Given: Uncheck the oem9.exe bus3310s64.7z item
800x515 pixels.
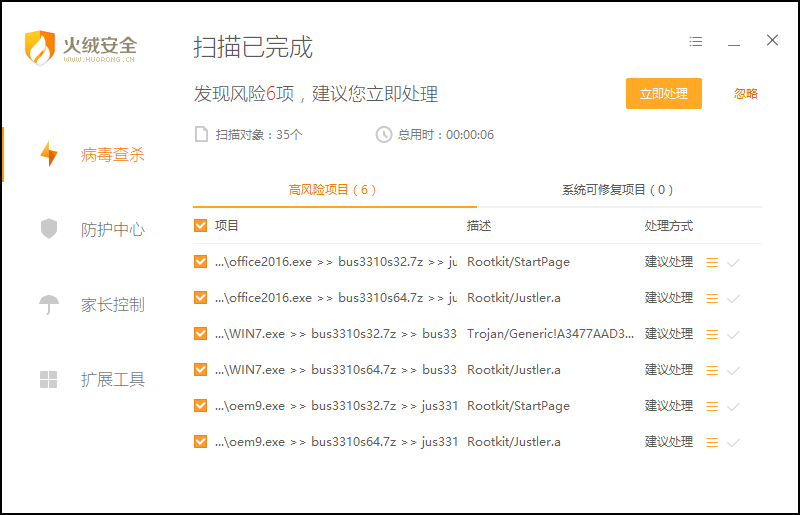Looking at the screenshot, I should 201,442.
